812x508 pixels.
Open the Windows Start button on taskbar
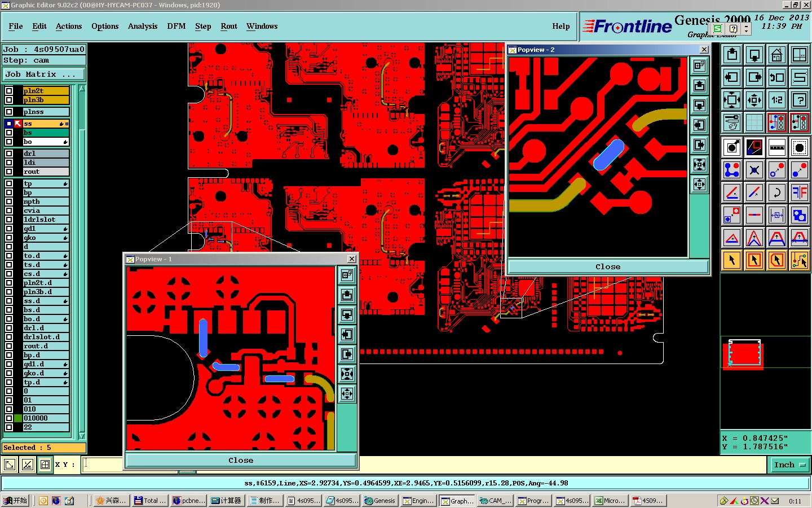(x=15, y=501)
